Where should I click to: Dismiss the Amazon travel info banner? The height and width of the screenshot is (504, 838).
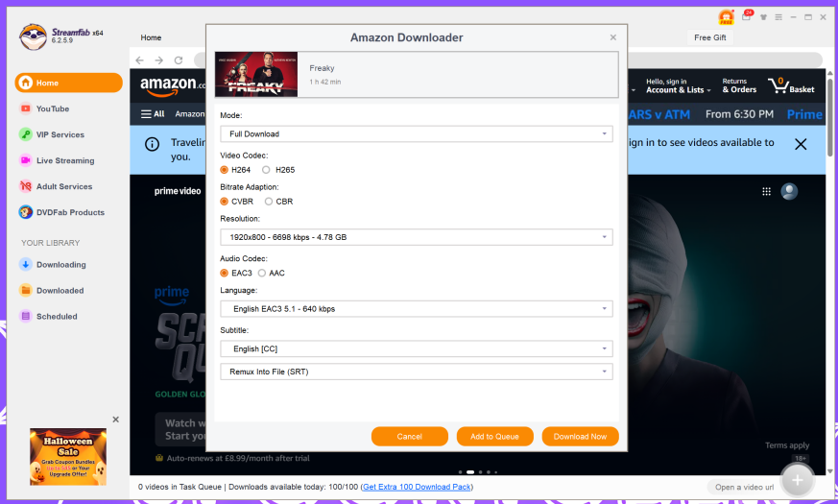coord(801,144)
